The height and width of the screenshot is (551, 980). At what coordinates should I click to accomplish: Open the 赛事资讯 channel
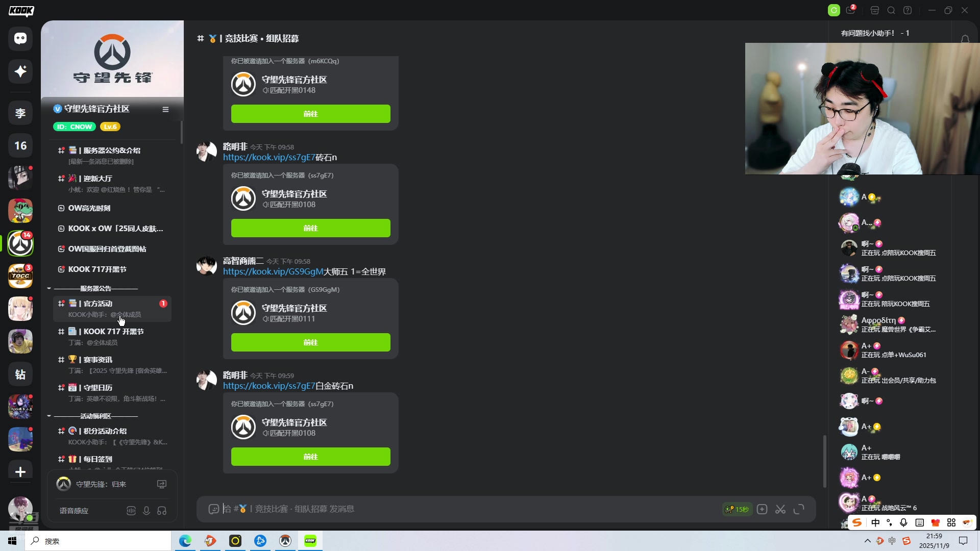point(98,360)
